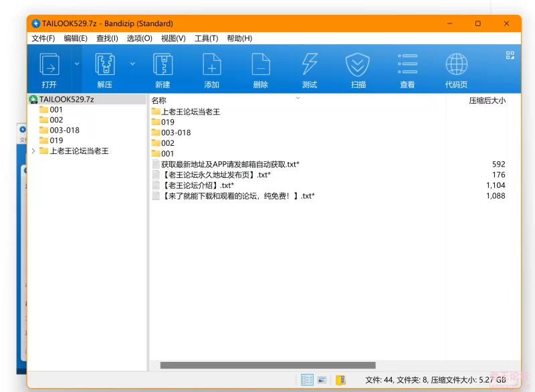This screenshot has height=392, width=535.
Task: Select folder 002 in the left tree
Action: (x=56, y=120)
